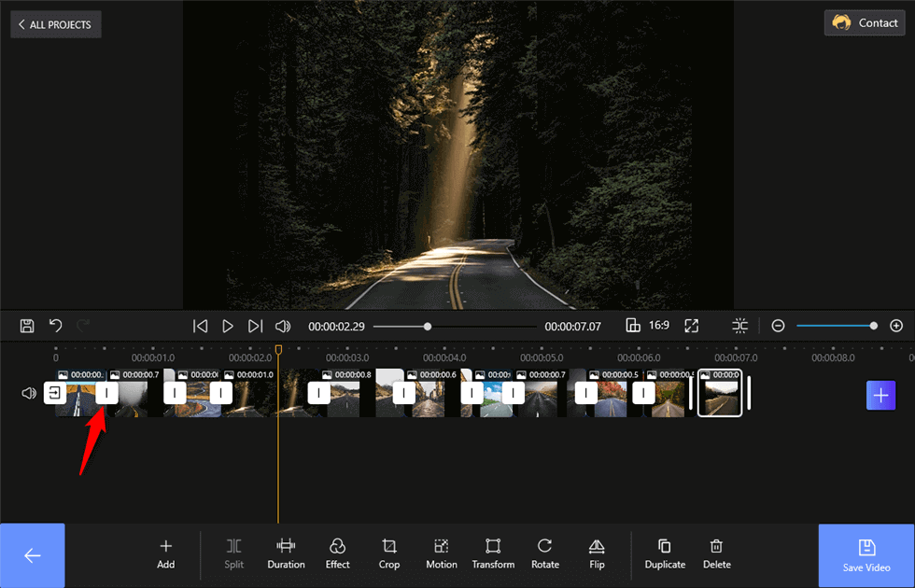Image resolution: width=915 pixels, height=588 pixels.
Task: Click ruler mark 00:00:08.0
Action: tap(833, 357)
